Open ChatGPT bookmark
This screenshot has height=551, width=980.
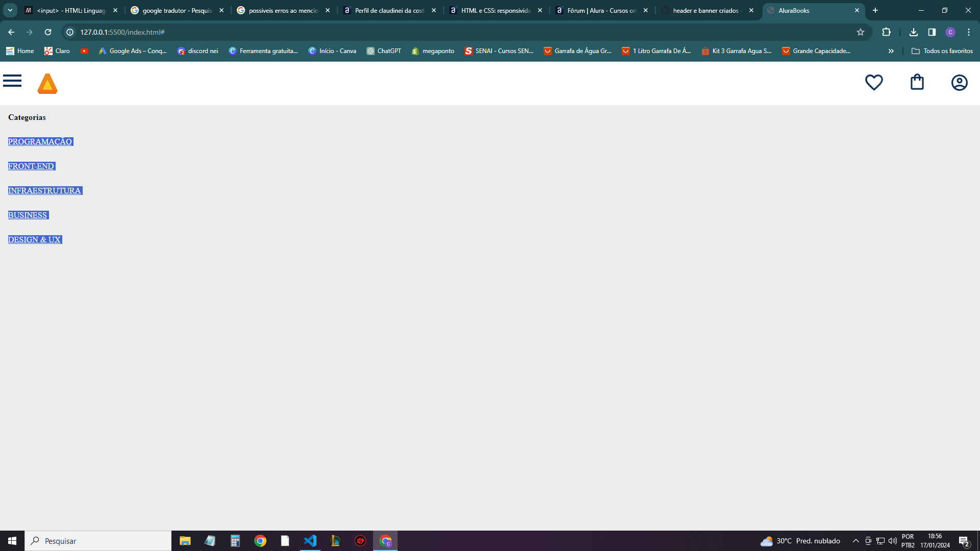[384, 51]
